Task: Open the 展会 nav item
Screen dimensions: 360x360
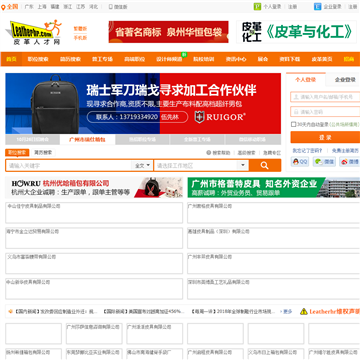Action: click(x=263, y=59)
